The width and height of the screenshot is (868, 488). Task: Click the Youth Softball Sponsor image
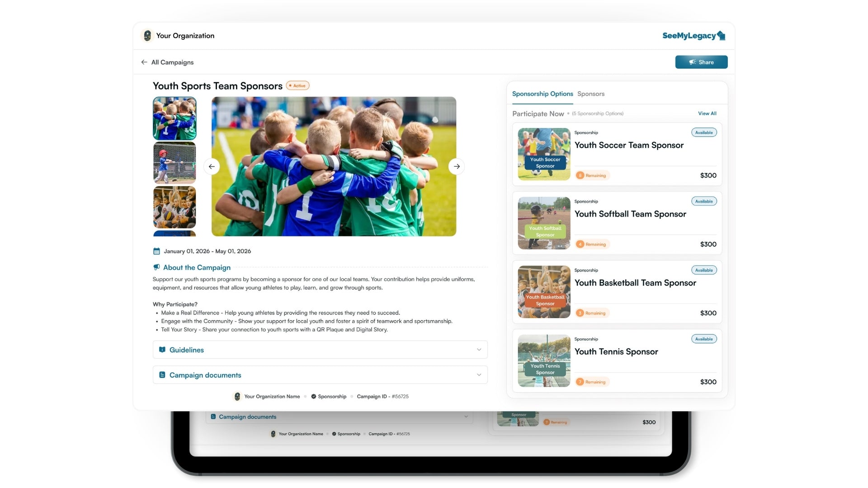coord(544,223)
